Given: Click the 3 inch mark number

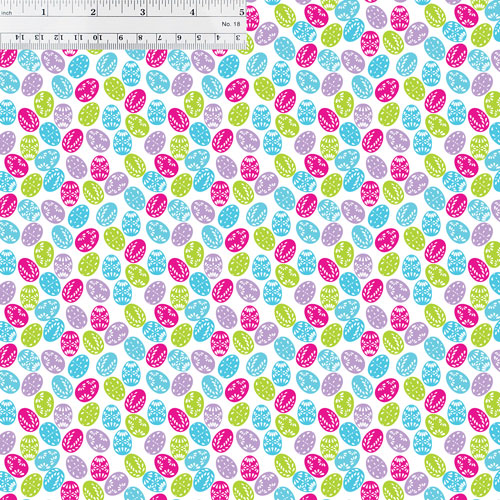Looking at the screenshot, I should coord(143,12).
